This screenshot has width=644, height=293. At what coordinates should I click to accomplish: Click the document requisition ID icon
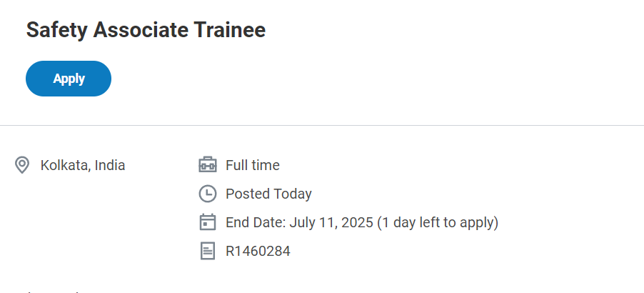[208, 251]
